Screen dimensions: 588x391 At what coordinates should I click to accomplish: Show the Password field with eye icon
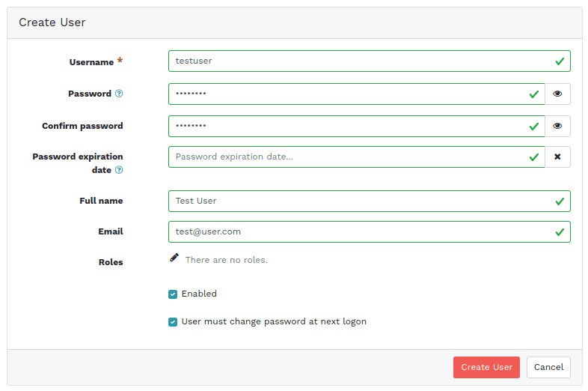557,94
